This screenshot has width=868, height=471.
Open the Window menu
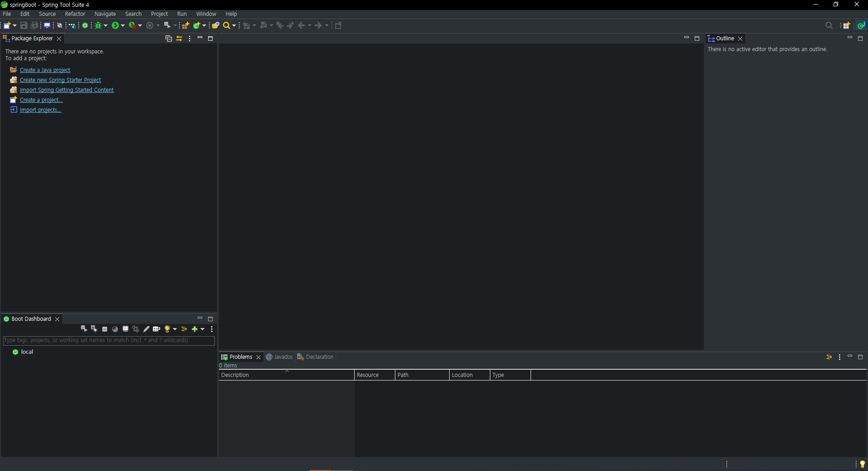click(206, 14)
